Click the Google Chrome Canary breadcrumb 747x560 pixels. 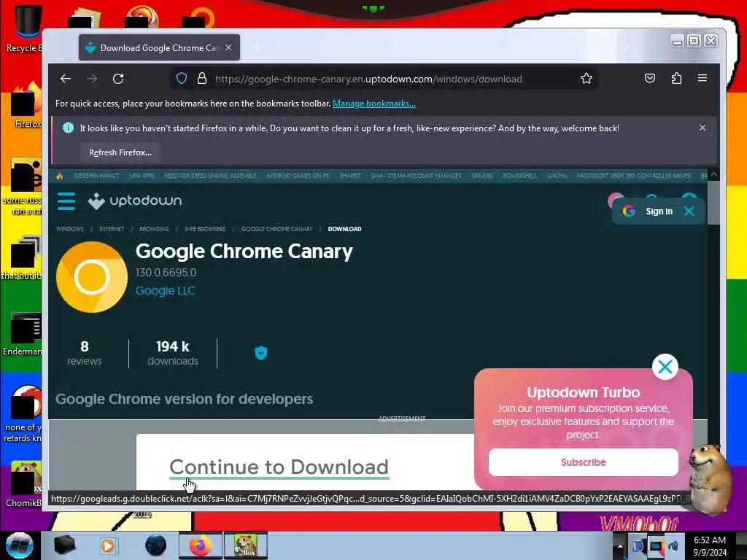pyautogui.click(x=276, y=229)
